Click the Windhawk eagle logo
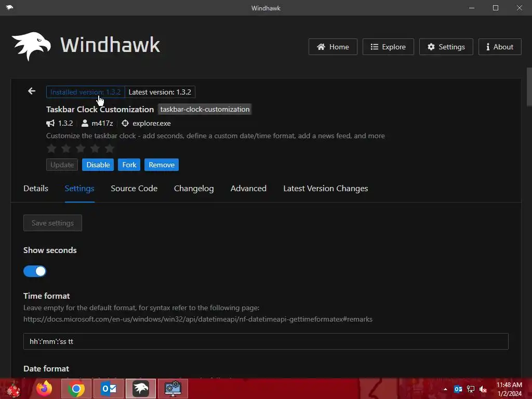This screenshot has width=532, height=399. pyautogui.click(x=31, y=46)
